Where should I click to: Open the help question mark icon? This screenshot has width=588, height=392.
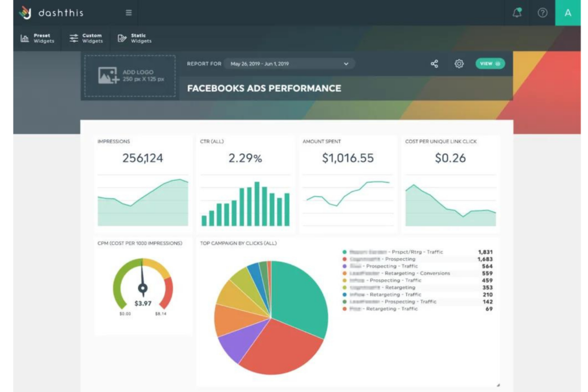point(542,13)
